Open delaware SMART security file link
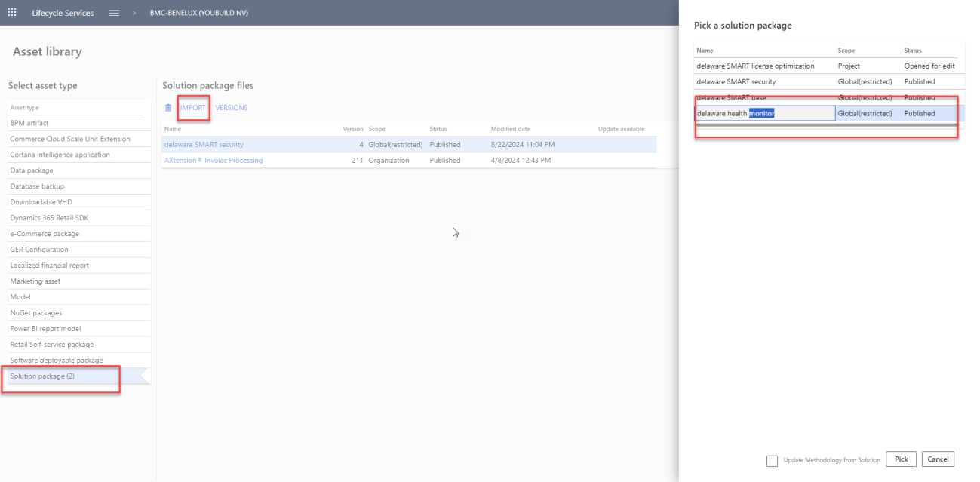The height and width of the screenshot is (482, 980). coord(204,144)
